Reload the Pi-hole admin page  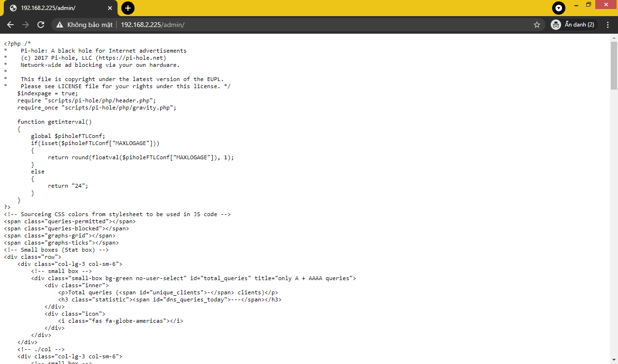(40, 24)
